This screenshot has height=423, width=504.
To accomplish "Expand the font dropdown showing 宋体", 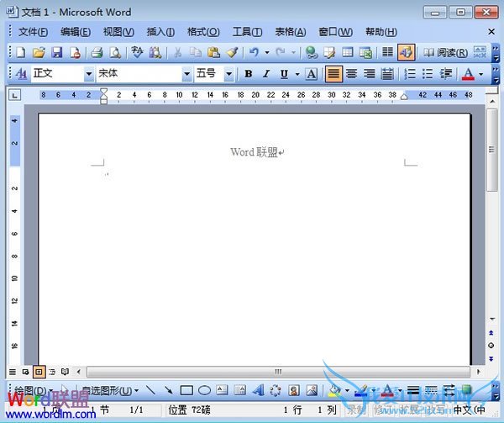I will point(186,74).
